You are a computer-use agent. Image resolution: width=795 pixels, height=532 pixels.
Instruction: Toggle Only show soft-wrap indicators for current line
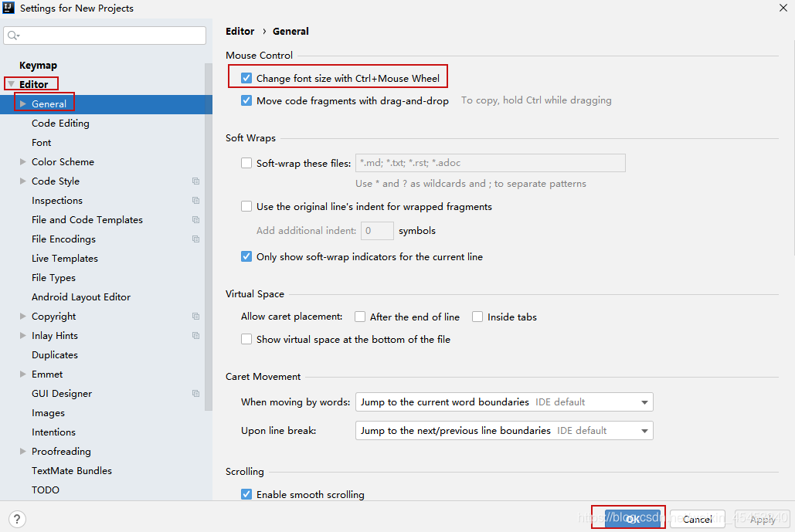(246, 256)
